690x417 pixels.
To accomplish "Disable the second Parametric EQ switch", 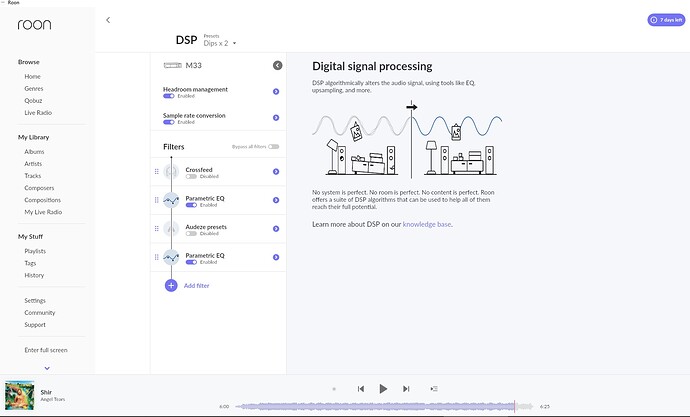I will [191, 262].
